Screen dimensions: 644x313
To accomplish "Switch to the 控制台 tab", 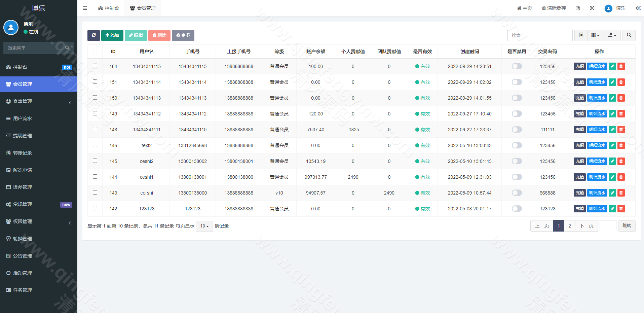I will tap(109, 8).
